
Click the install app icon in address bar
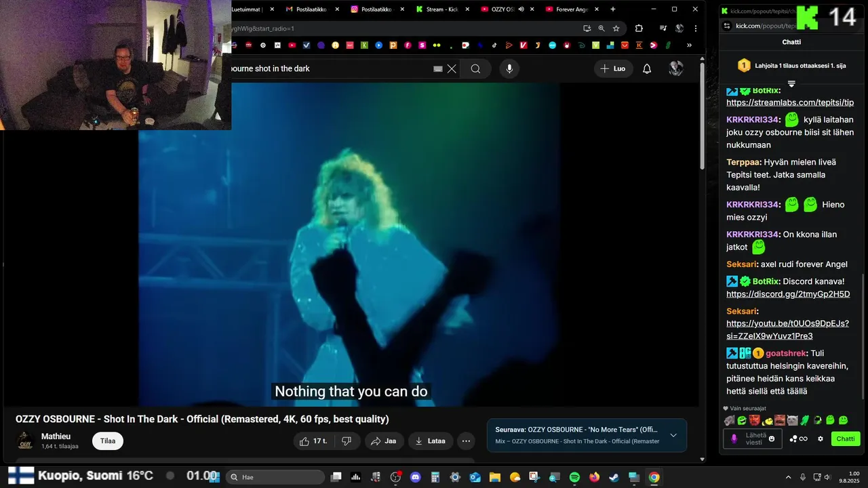click(587, 28)
